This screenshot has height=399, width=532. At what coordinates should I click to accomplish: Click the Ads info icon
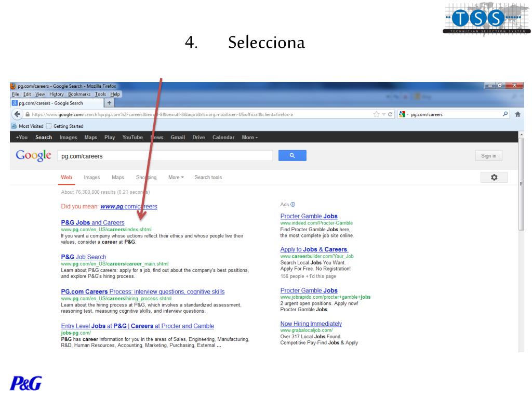(293, 204)
